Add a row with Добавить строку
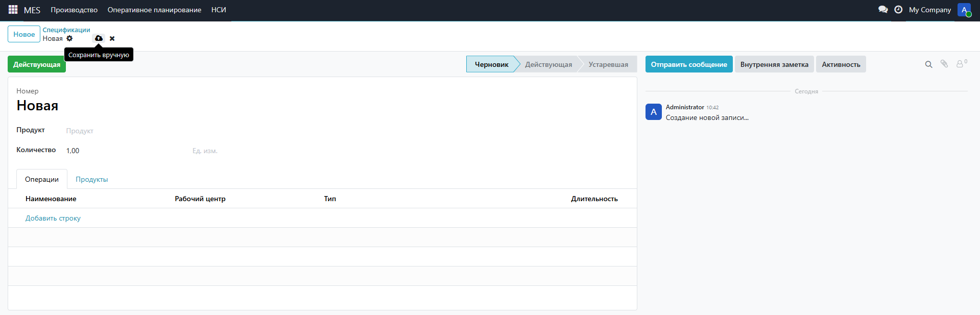The height and width of the screenshot is (315, 980). coord(53,218)
